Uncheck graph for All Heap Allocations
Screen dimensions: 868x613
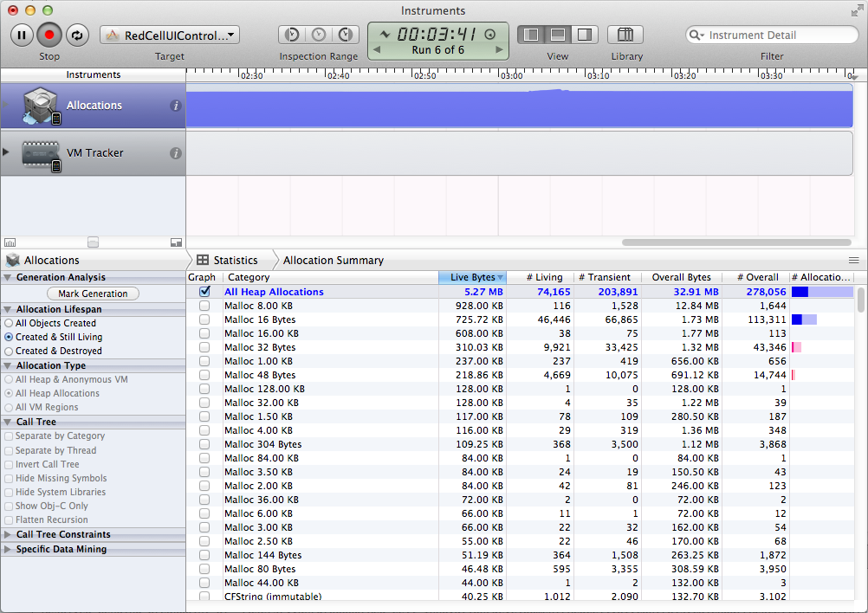204,291
